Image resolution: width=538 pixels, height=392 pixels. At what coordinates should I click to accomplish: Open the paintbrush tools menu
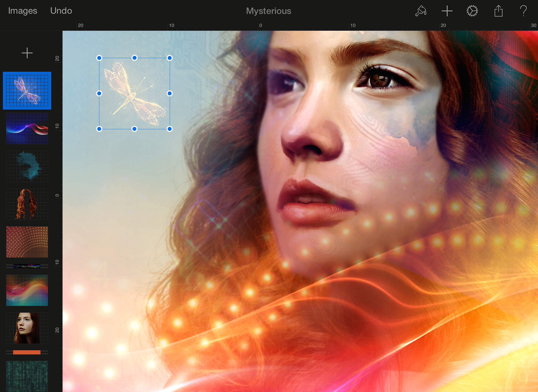click(421, 11)
